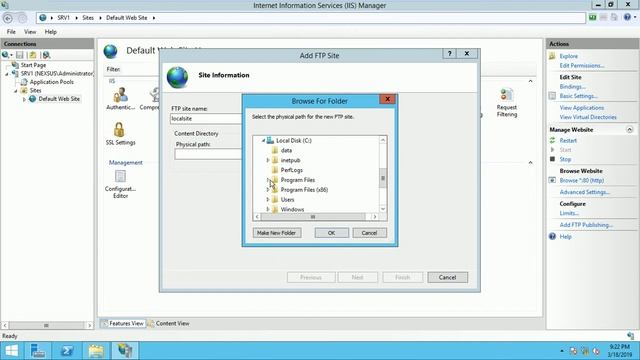Open Windows Start button
The height and width of the screenshot is (360, 640).
11,351
